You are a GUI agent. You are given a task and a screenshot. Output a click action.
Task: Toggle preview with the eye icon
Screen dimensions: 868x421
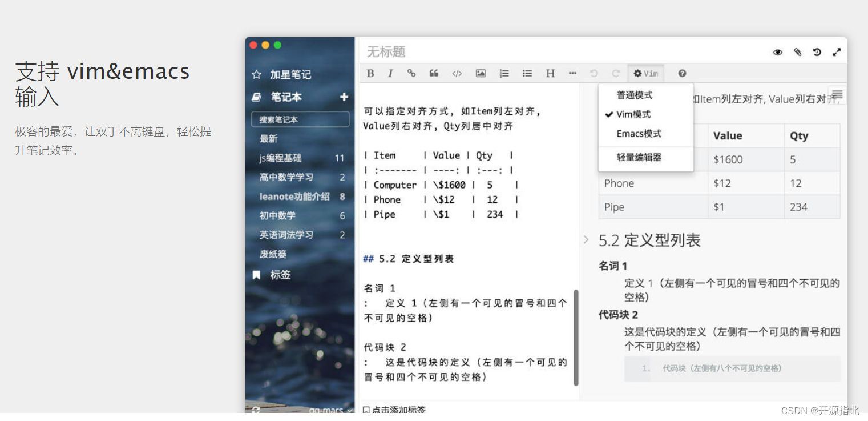pos(777,51)
